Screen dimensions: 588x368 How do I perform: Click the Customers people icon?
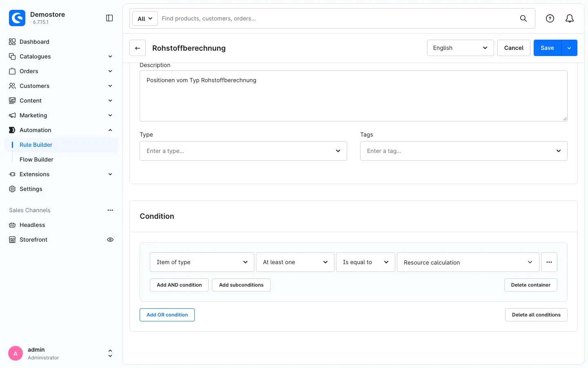[x=12, y=86]
